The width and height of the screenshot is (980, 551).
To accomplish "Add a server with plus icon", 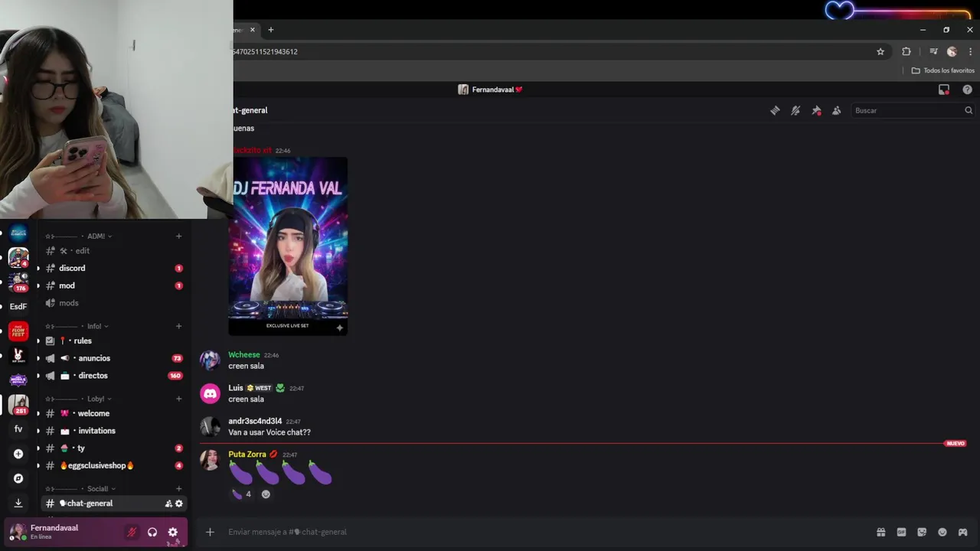I will click(18, 454).
